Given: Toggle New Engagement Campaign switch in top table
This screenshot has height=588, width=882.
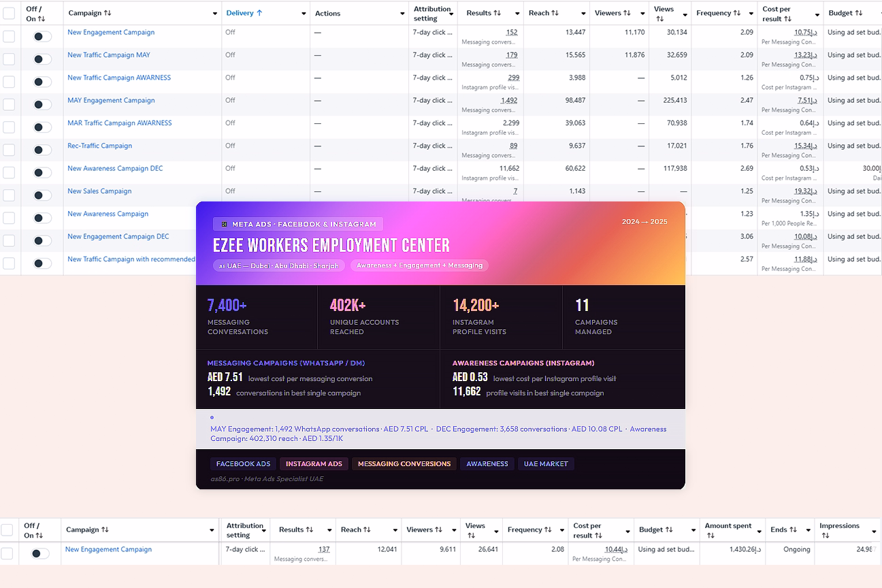Looking at the screenshot, I should click(42, 37).
